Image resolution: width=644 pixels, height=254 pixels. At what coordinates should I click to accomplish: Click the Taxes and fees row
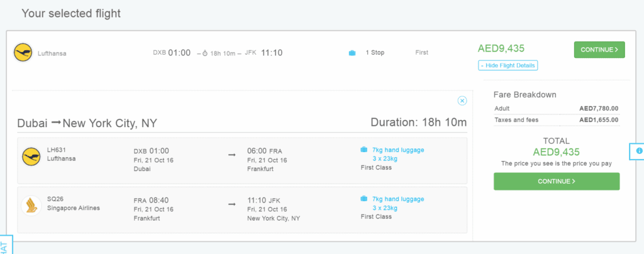pos(557,120)
